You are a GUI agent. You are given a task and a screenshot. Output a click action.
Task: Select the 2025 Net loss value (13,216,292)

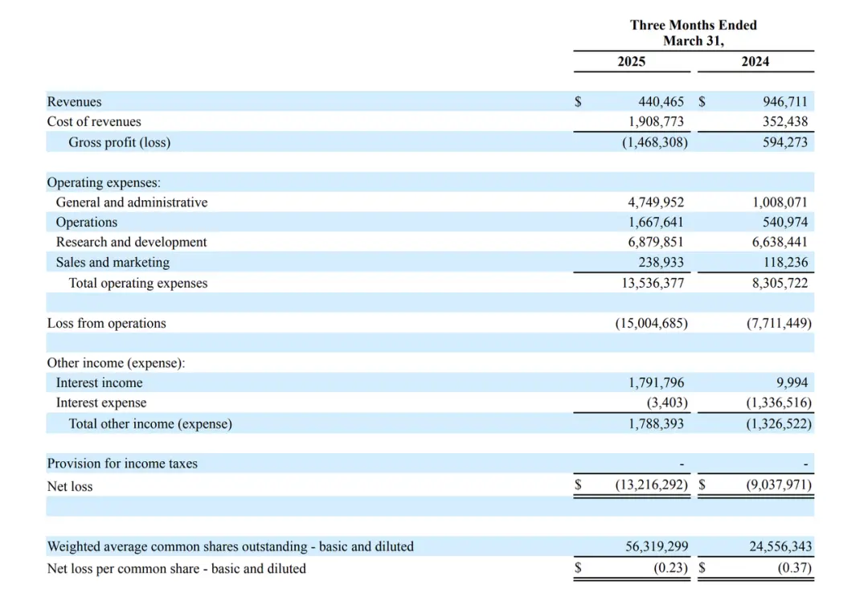(x=651, y=485)
